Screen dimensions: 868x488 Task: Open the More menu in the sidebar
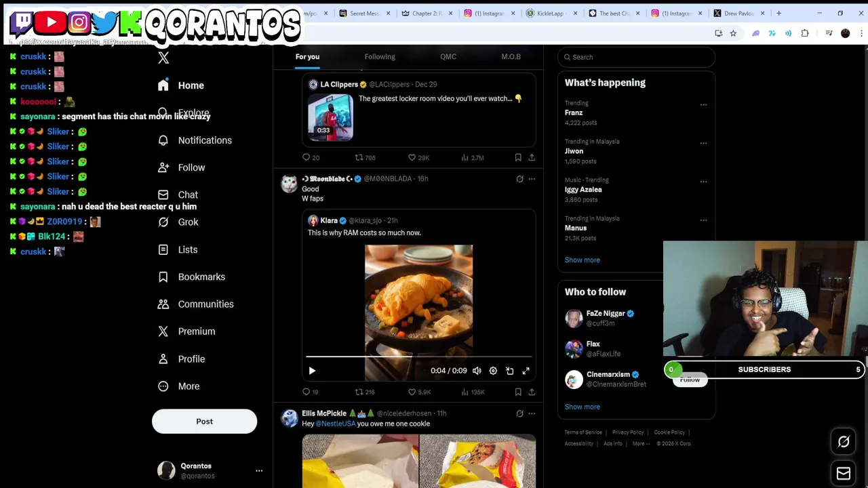179,386
